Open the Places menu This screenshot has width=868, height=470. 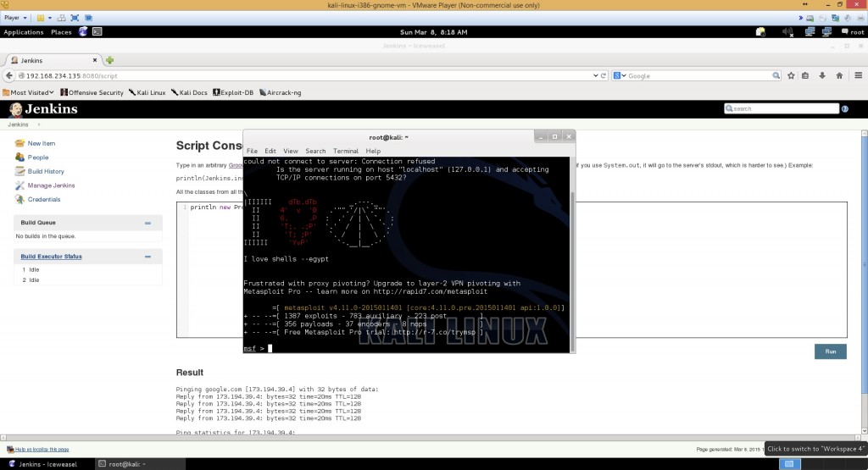[61, 32]
